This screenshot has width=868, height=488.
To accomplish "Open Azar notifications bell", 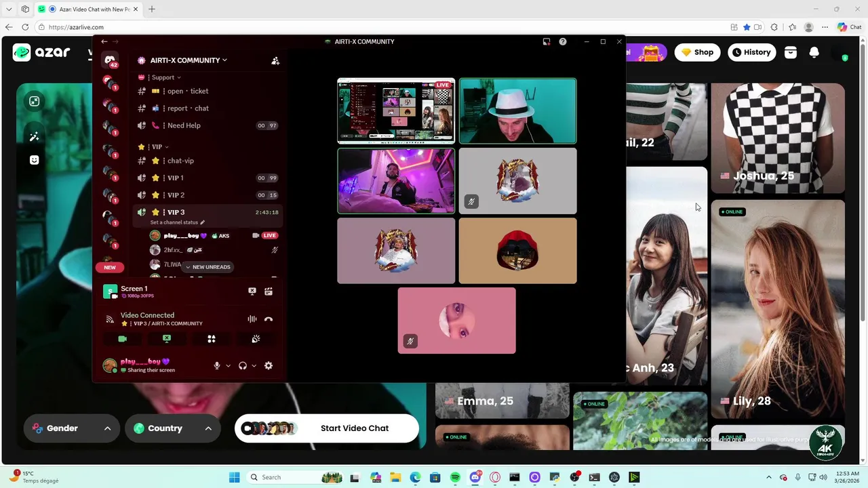I will [x=814, y=52].
